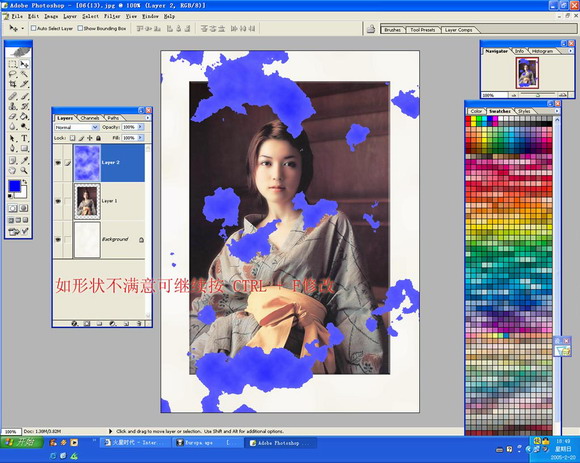Image resolution: width=580 pixels, height=463 pixels.
Task: Select the Brush tool
Action: click(x=24, y=96)
